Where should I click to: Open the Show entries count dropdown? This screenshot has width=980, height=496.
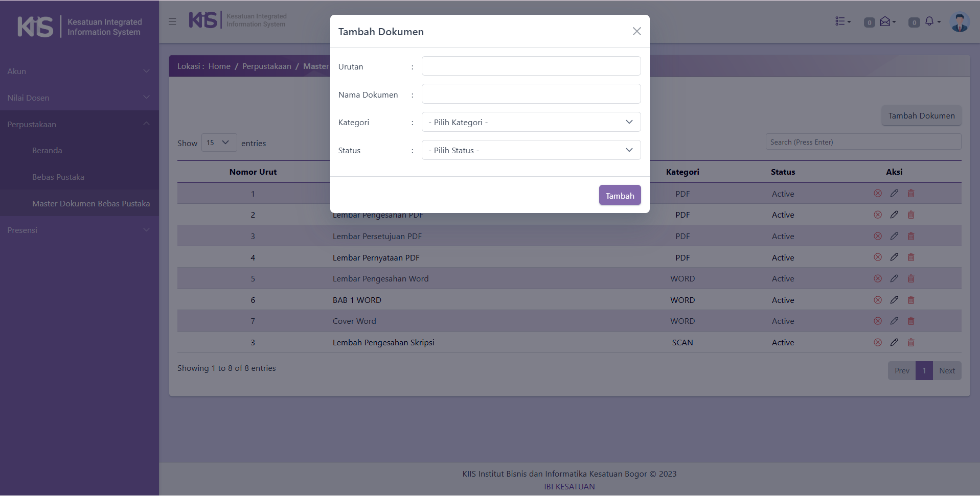click(x=219, y=143)
